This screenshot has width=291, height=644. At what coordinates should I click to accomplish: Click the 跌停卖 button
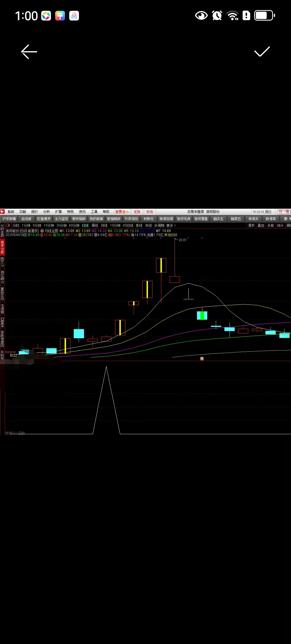point(271,219)
